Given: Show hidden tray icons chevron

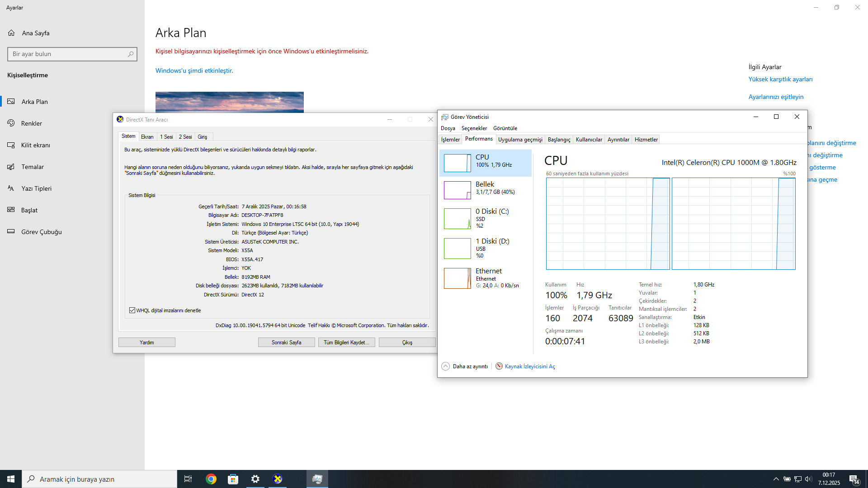Looking at the screenshot, I should [x=776, y=479].
